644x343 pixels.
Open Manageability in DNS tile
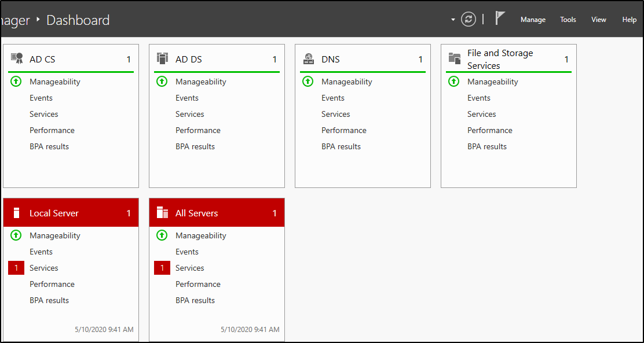coord(347,82)
